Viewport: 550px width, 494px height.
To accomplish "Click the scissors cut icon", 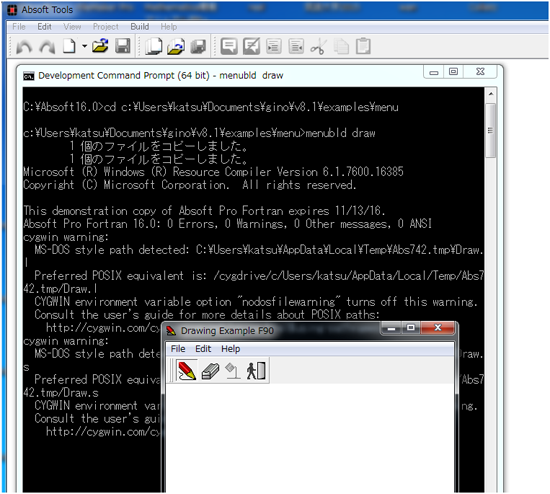I will [318, 46].
